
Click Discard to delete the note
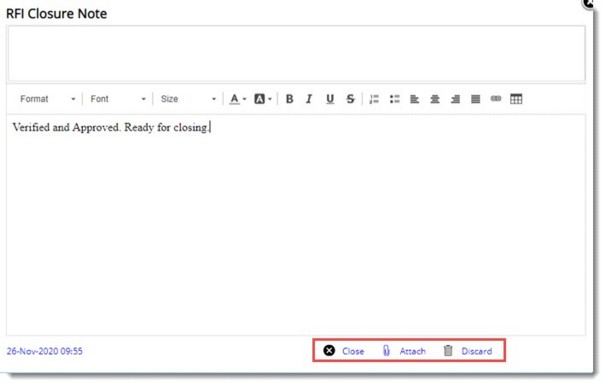pyautogui.click(x=468, y=351)
